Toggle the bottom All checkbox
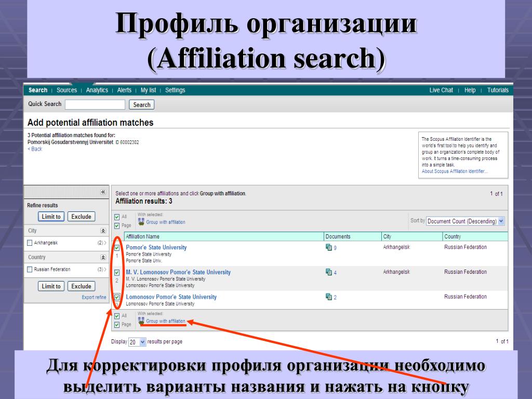This screenshot has width=532, height=399. pyautogui.click(x=117, y=316)
